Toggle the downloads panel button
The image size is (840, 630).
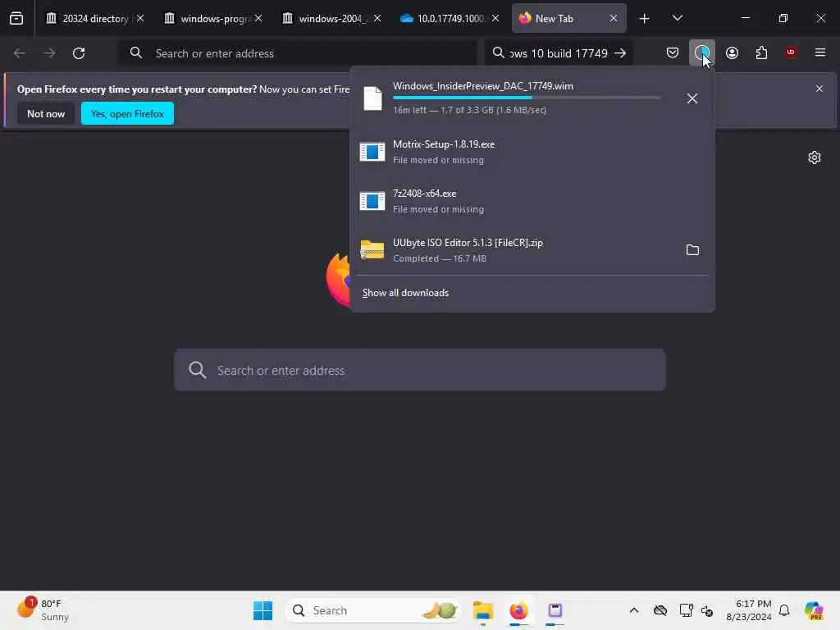[x=702, y=52]
